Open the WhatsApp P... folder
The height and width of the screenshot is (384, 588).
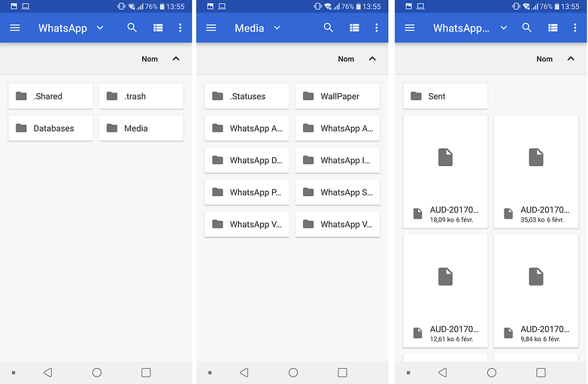tap(247, 192)
